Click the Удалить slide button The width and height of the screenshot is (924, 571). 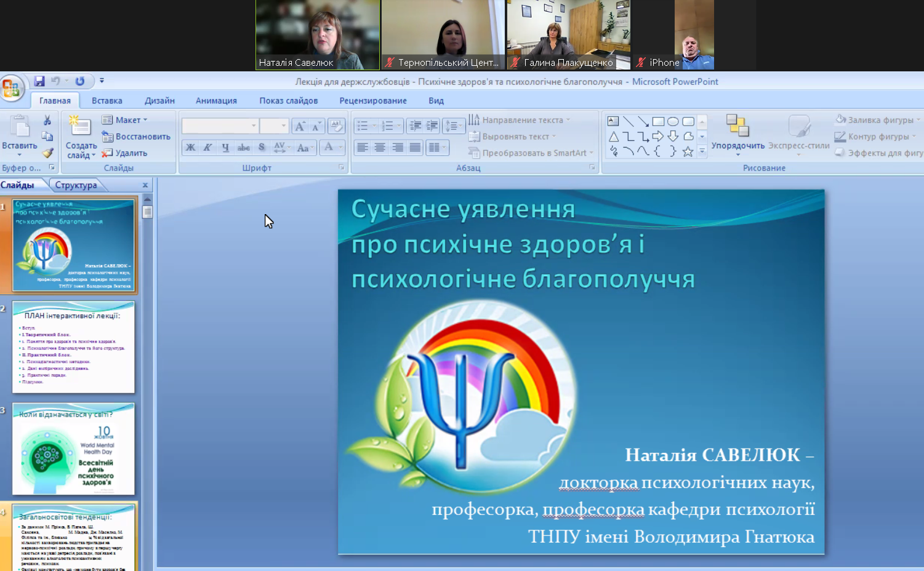click(x=125, y=153)
